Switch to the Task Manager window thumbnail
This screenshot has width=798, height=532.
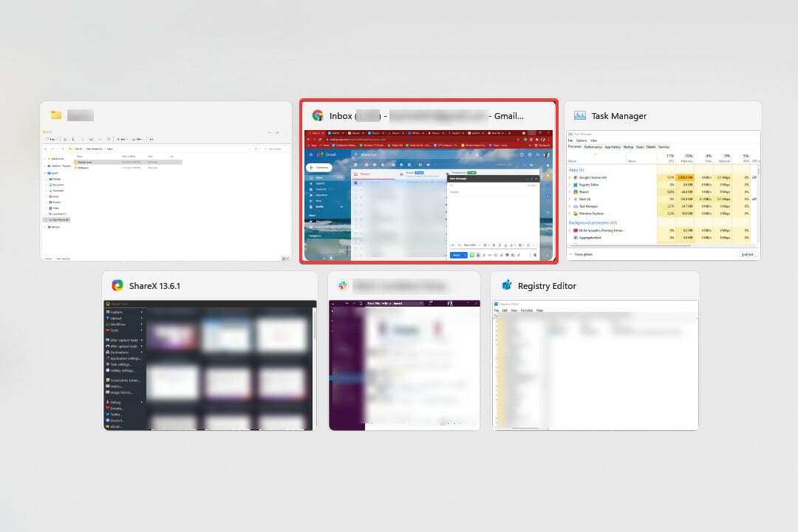663,181
